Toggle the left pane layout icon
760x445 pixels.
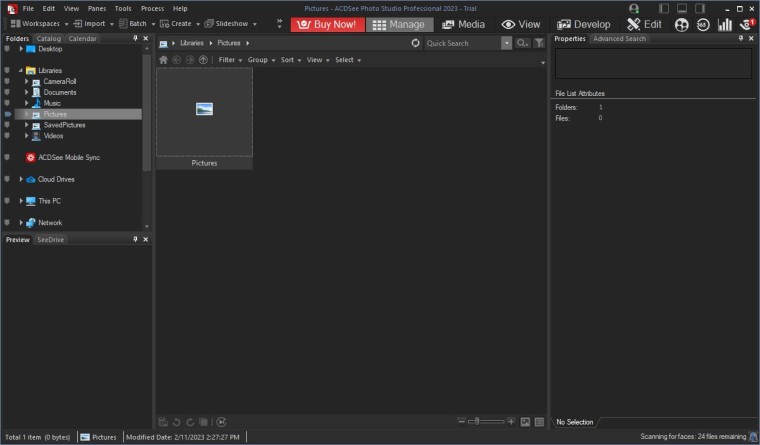(x=664, y=8)
